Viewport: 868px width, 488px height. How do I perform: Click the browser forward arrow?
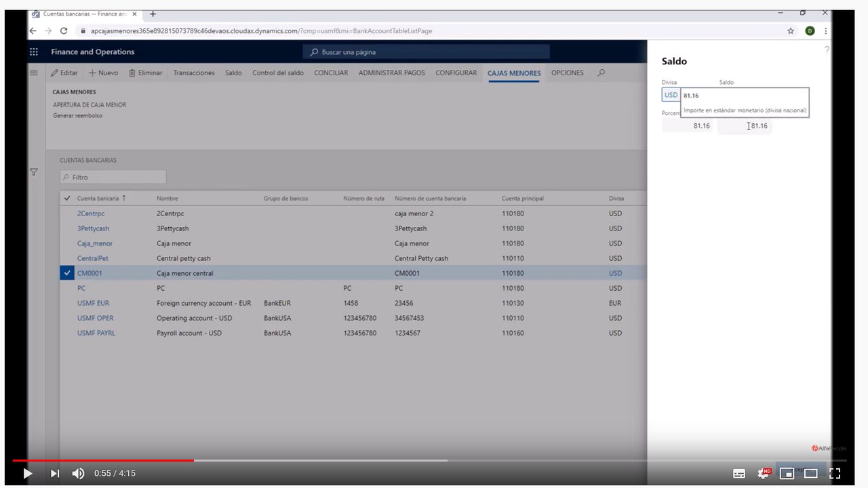[48, 30]
